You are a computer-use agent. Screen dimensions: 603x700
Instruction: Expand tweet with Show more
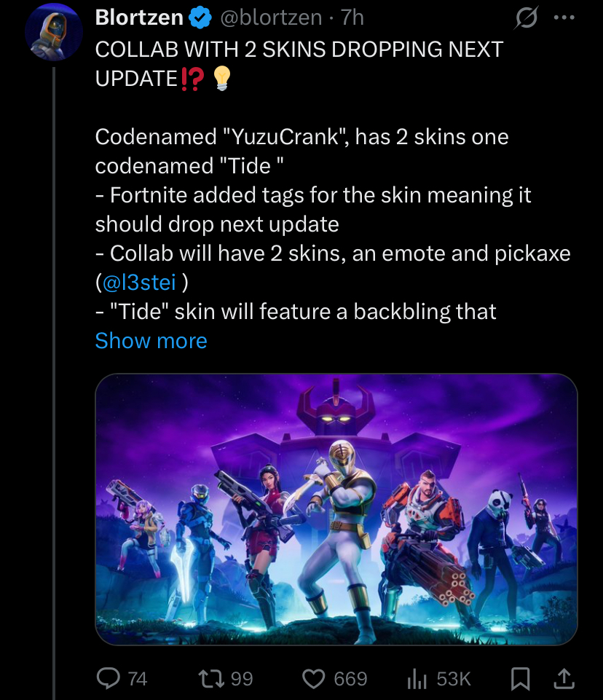151,341
